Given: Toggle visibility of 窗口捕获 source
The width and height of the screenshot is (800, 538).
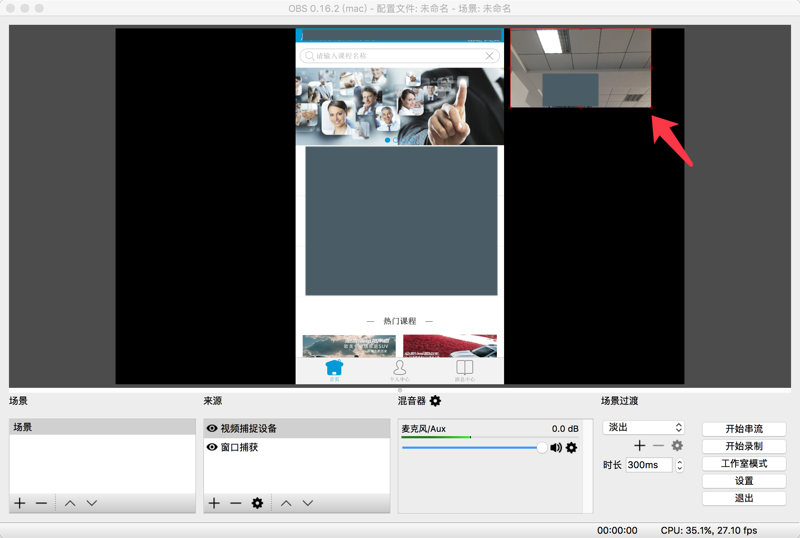Looking at the screenshot, I should point(212,447).
